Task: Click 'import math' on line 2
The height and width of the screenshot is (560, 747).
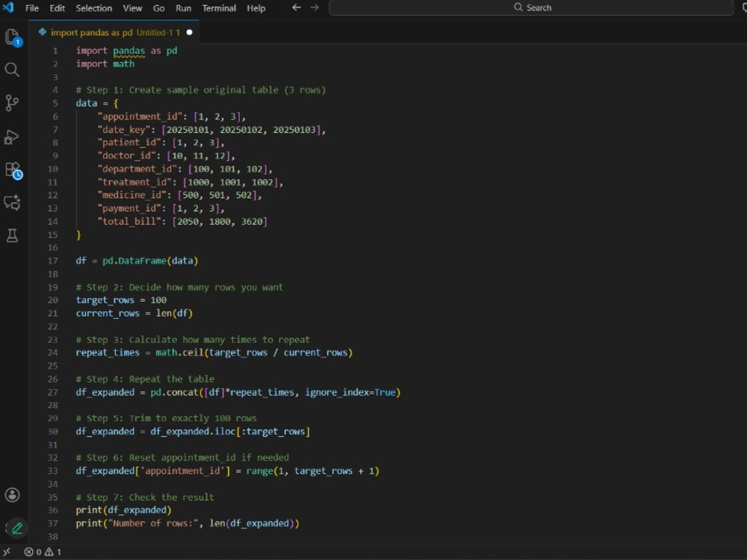Action: tap(105, 63)
